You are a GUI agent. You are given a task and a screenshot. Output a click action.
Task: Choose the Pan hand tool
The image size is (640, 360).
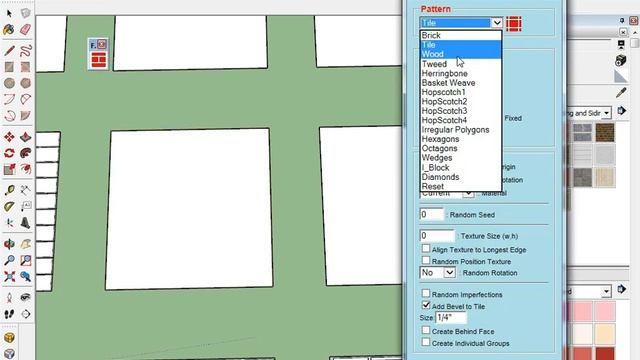(26, 244)
